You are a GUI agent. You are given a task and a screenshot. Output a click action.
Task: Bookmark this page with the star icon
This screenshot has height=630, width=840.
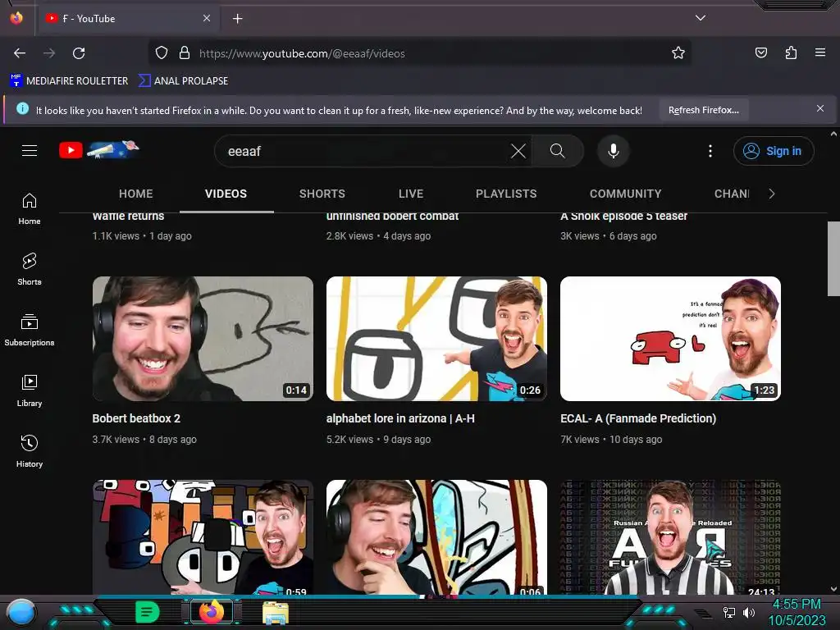[678, 53]
